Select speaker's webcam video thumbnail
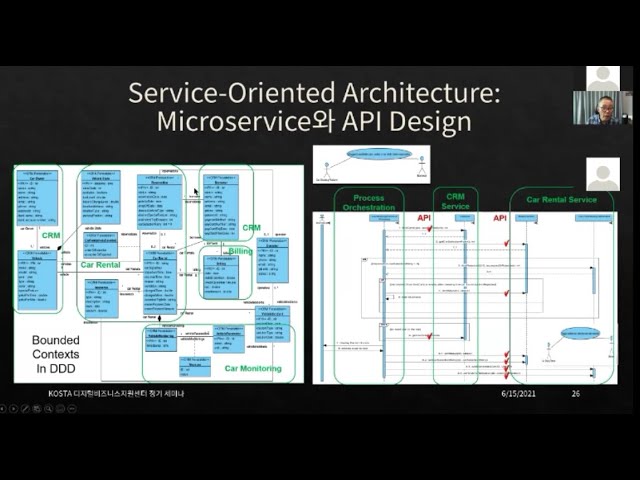Image resolution: width=640 pixels, height=480 pixels. click(x=603, y=108)
